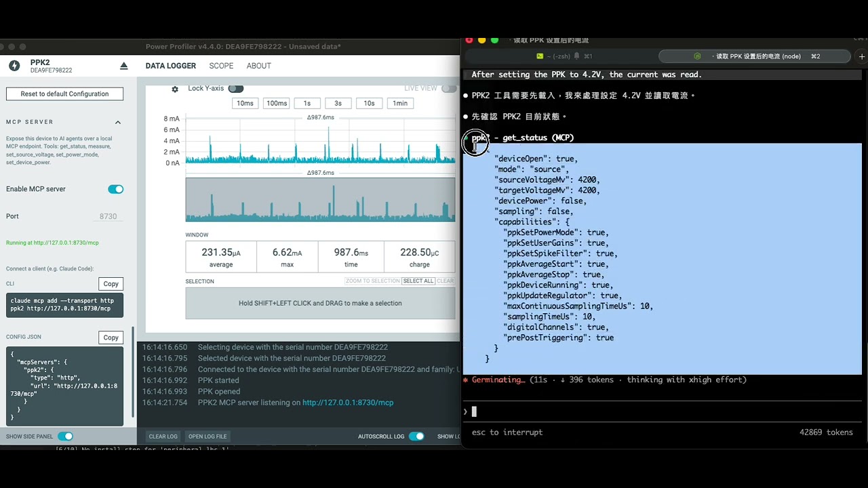Toggle Lock Y-axis switch

235,89
